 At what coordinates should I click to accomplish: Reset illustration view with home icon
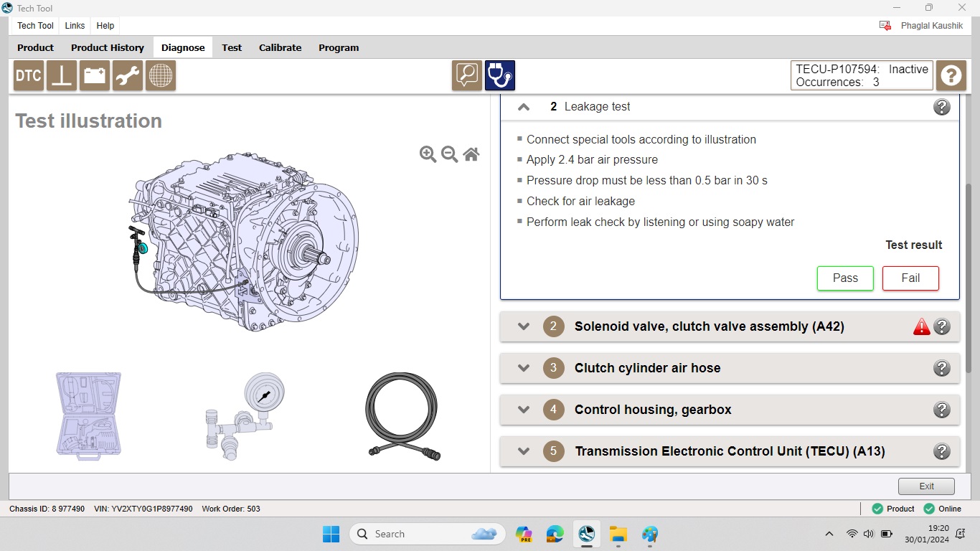[471, 154]
